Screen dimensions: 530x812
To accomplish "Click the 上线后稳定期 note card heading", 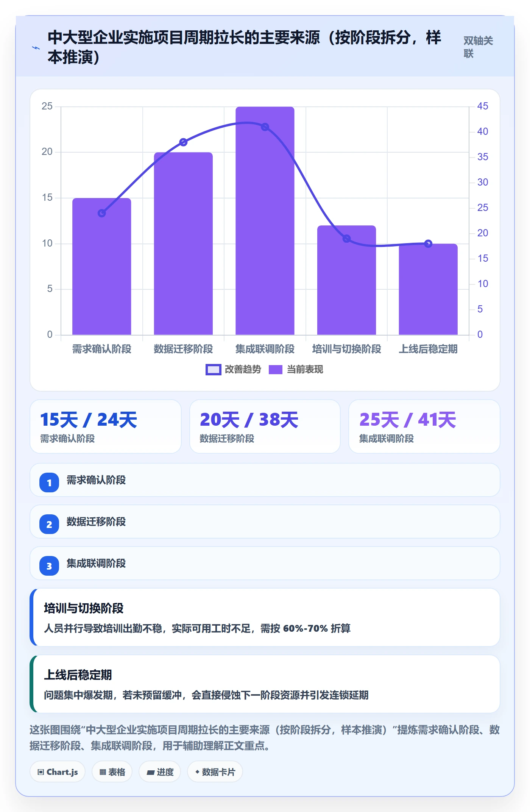I will click(x=78, y=675).
